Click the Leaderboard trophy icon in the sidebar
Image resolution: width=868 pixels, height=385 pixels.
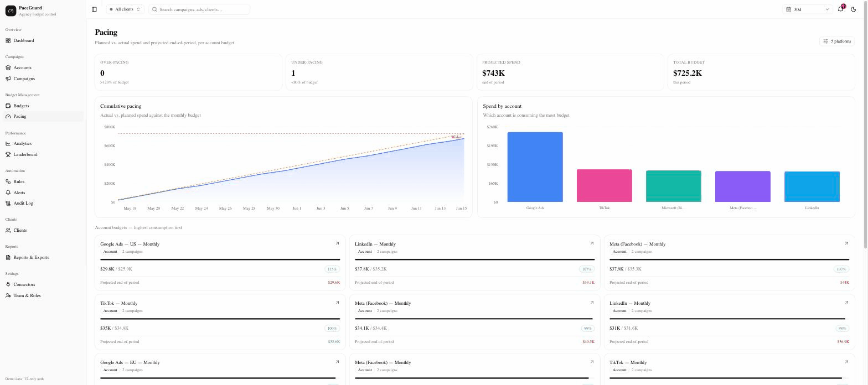tap(8, 154)
